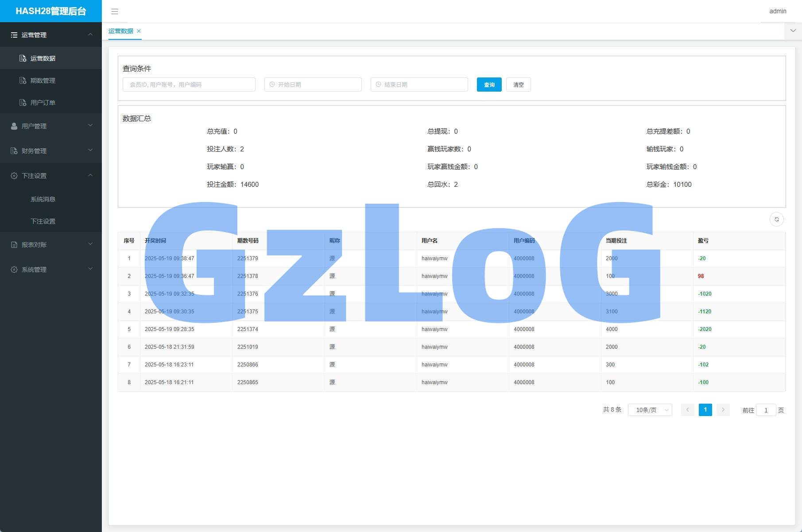Click the table refresh icon
Image resolution: width=802 pixels, height=532 pixels.
tap(776, 220)
